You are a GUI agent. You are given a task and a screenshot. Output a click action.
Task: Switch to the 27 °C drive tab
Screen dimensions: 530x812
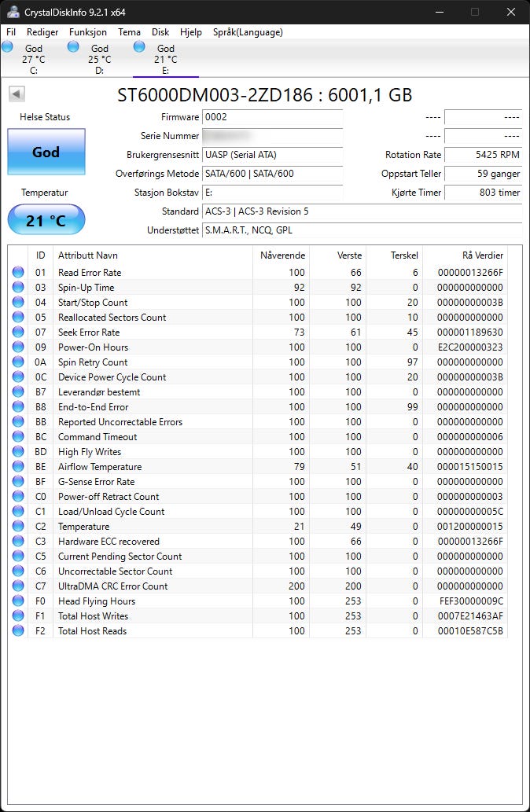click(34, 59)
